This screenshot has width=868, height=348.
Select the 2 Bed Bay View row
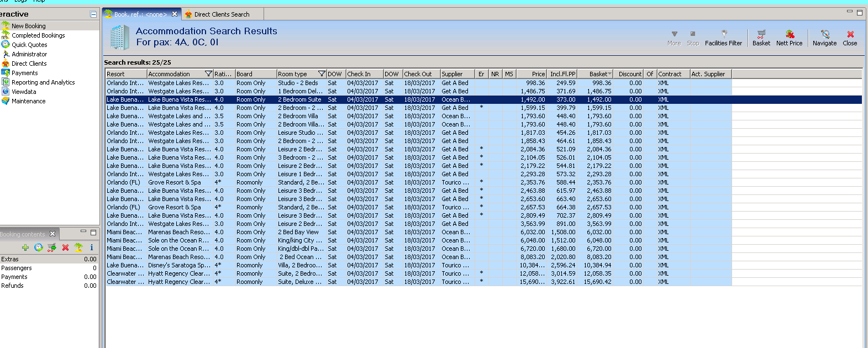[419, 232]
